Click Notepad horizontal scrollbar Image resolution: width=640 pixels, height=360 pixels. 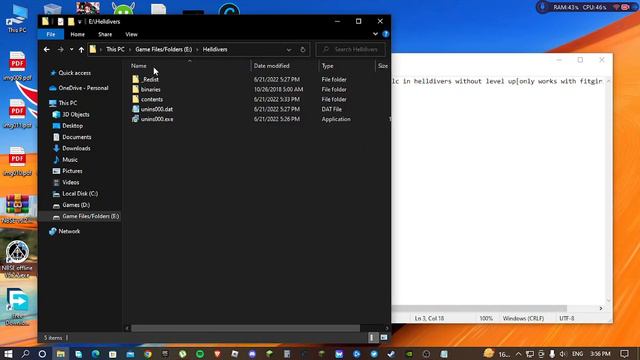pos(480,308)
